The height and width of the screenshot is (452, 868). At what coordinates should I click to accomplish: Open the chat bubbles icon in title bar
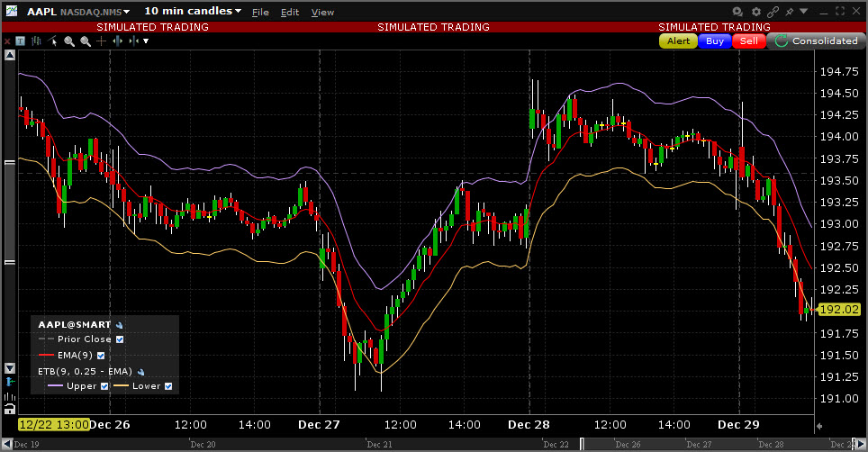pyautogui.click(x=737, y=12)
